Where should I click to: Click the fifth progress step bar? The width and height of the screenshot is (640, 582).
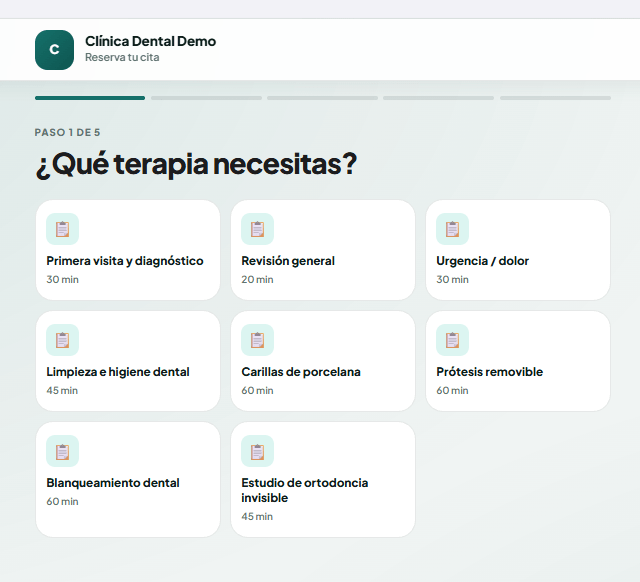[x=556, y=98]
